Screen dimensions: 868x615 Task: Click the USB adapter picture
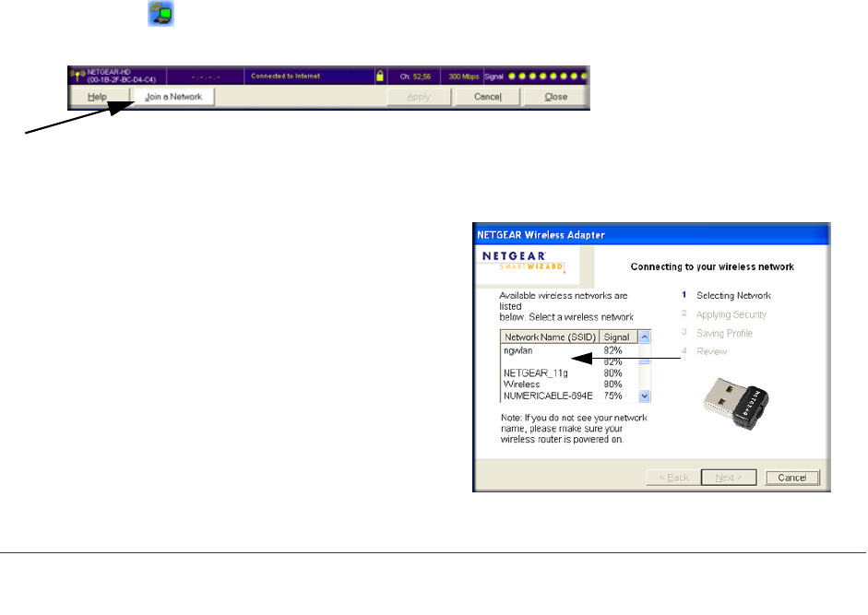(736, 404)
